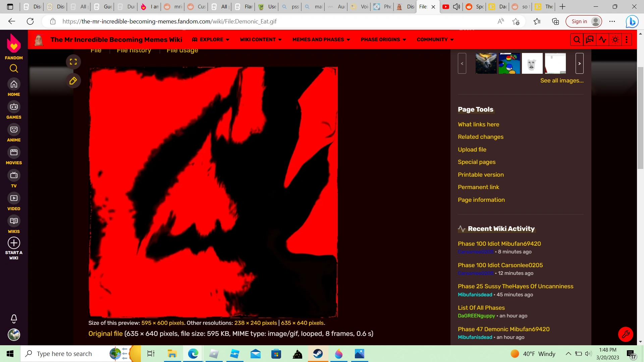Click red wrench admin tools button

(626, 334)
